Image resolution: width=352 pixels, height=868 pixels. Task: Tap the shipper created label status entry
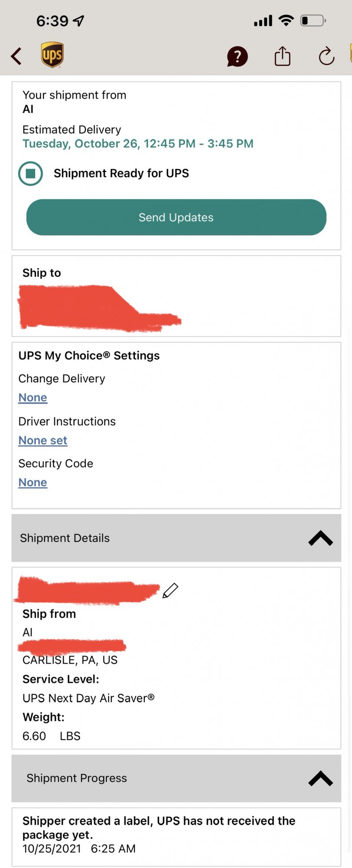pos(159,834)
